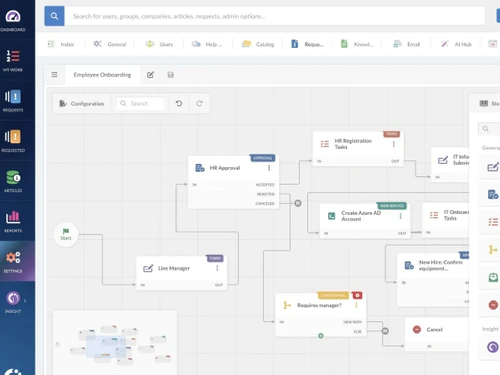Select the Start node

66,234
